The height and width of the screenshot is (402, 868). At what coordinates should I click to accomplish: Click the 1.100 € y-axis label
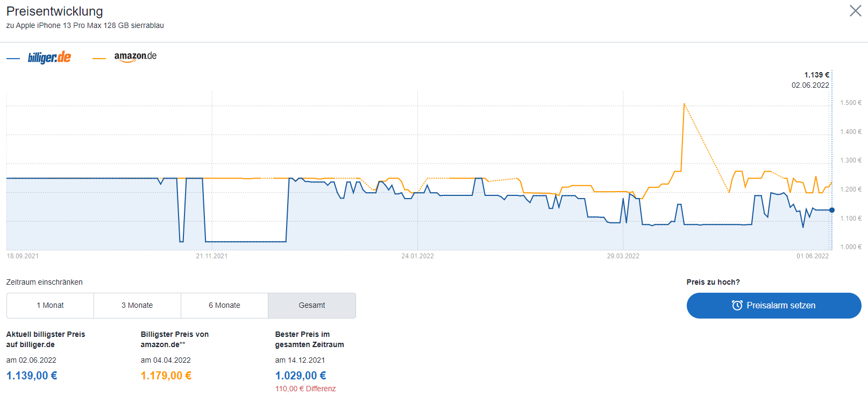[851, 218]
